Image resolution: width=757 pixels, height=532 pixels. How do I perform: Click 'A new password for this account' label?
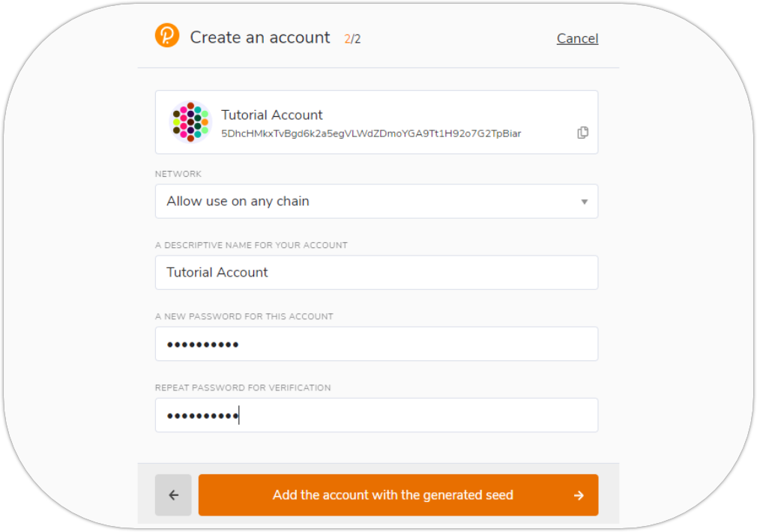pyautogui.click(x=244, y=316)
